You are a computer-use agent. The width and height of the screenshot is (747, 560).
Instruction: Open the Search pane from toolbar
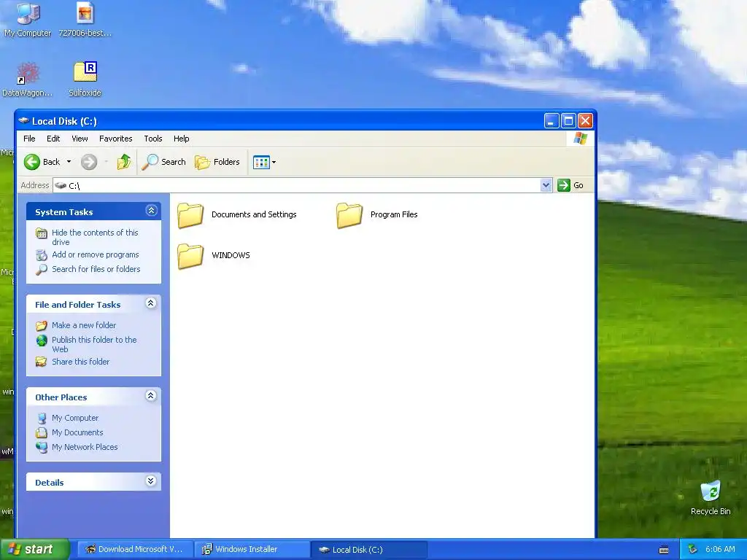point(164,162)
